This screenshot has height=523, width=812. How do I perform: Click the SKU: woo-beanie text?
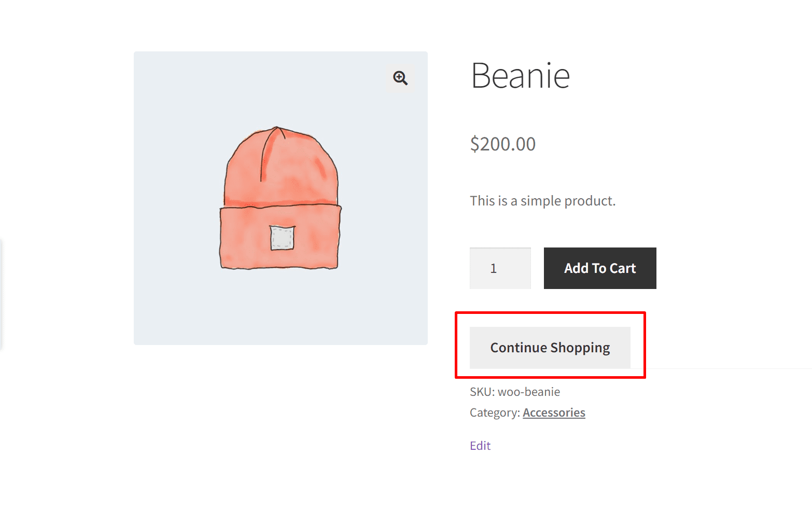click(515, 392)
